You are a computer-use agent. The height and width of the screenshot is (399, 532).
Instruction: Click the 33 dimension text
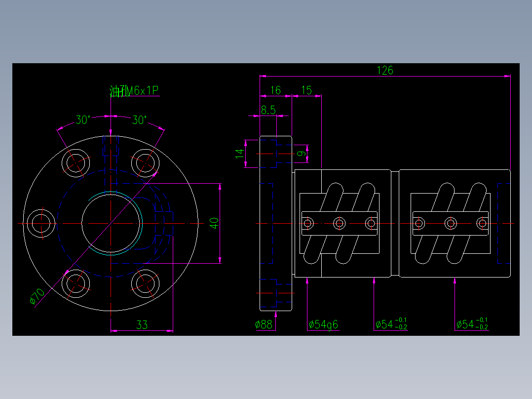click(142, 325)
